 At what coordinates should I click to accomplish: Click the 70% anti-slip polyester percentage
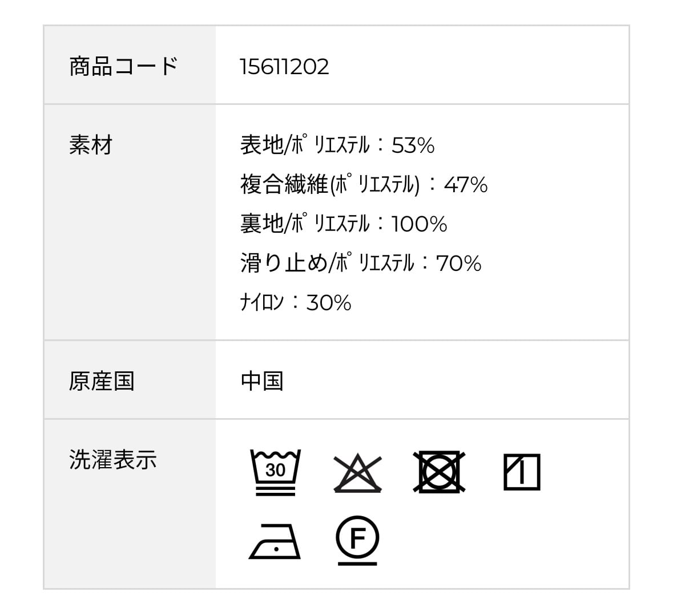(458, 264)
